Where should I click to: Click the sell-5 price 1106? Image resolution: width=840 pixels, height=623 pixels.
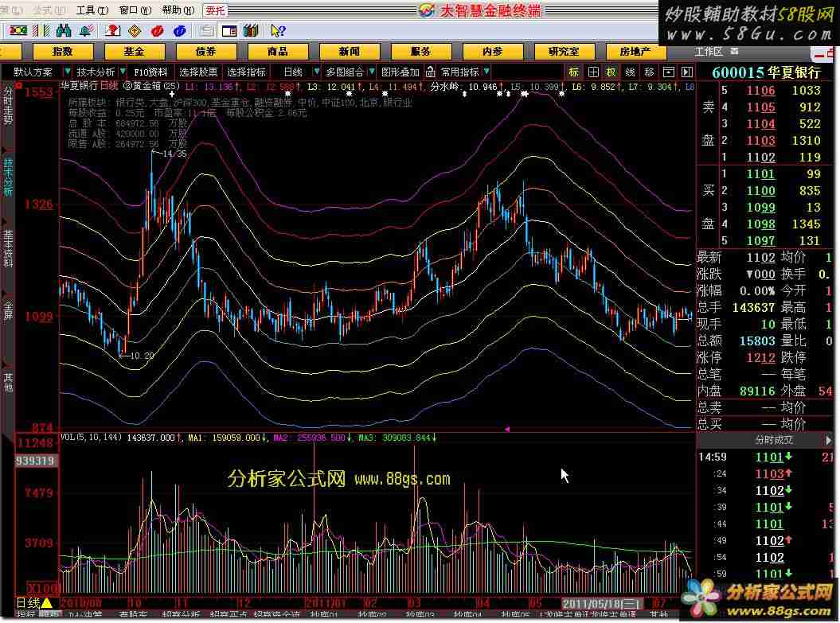click(760, 91)
